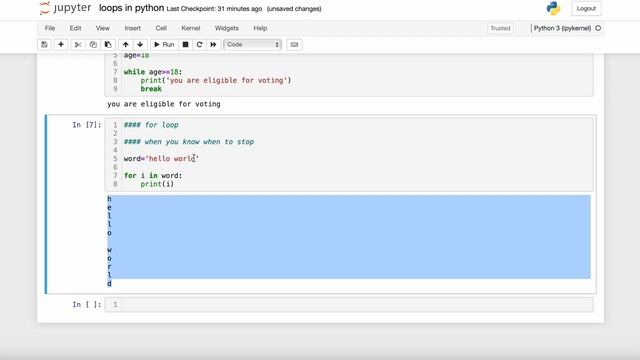Click the Python 3 (ipykernel) label
This screenshot has width=640, height=360.
pos(562,28)
